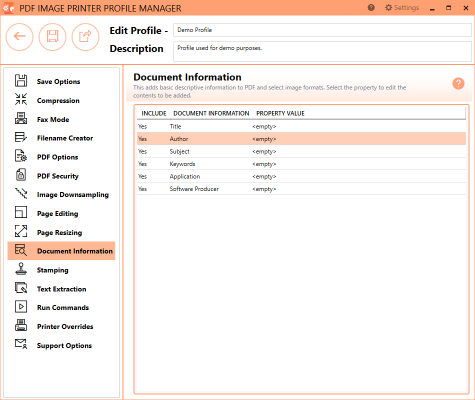Click the Page Editing icon

click(21, 212)
